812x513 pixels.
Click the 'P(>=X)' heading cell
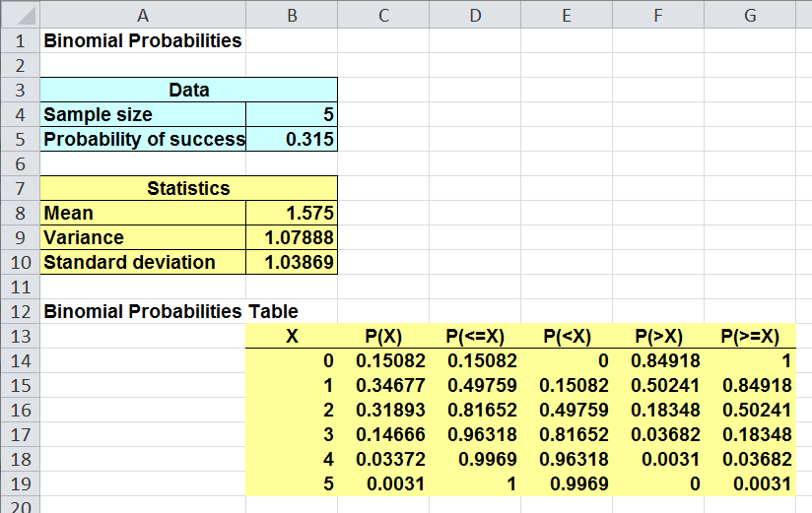pos(750,336)
